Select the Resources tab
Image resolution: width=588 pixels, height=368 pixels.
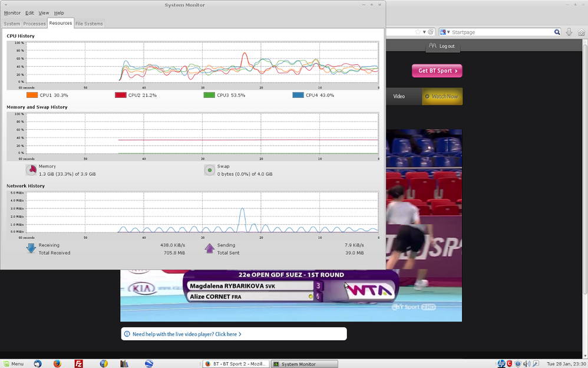[60, 23]
